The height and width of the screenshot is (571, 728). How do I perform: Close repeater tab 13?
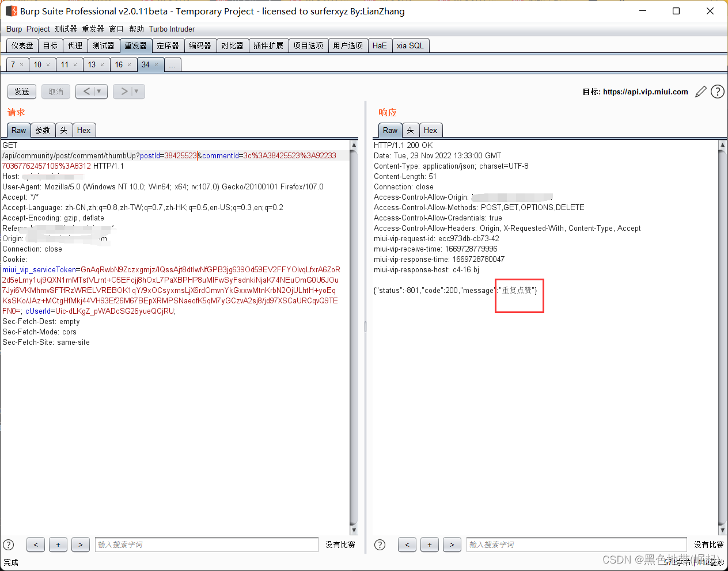click(102, 65)
